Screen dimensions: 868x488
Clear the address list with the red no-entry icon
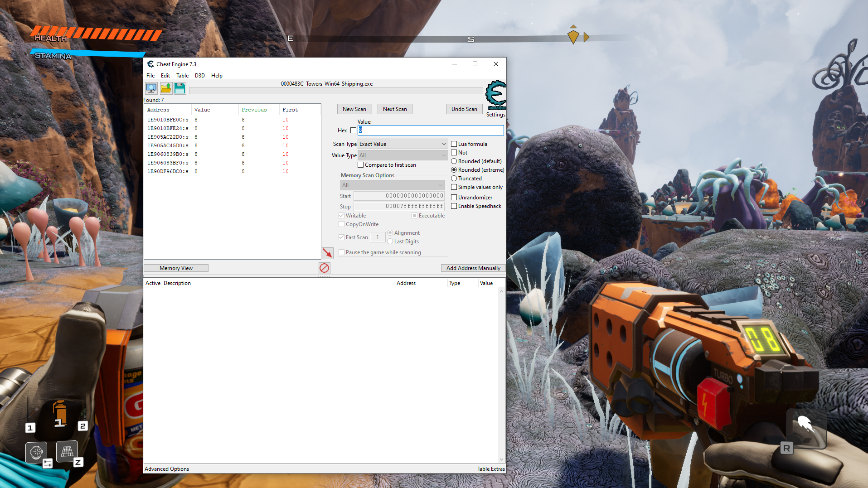(x=324, y=268)
